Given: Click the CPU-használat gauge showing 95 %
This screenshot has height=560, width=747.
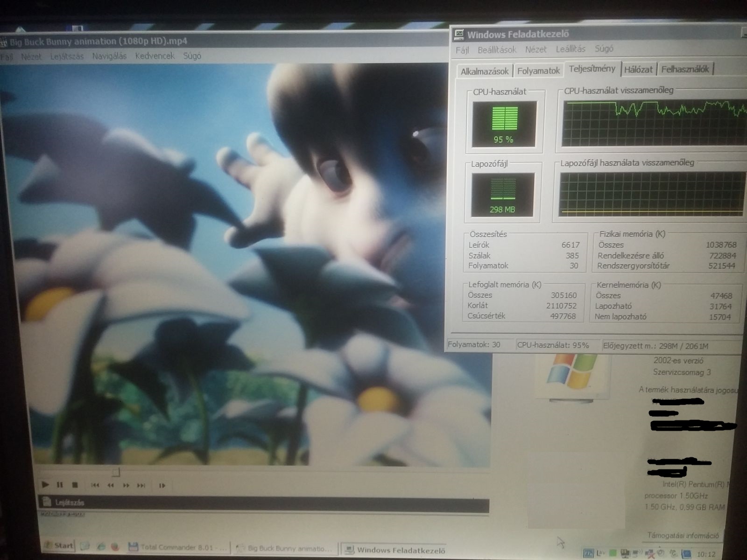Looking at the screenshot, I should click(504, 124).
